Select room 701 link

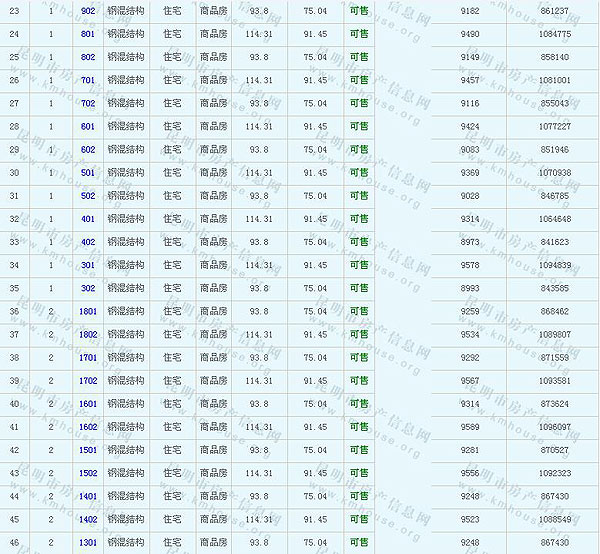[x=88, y=80]
